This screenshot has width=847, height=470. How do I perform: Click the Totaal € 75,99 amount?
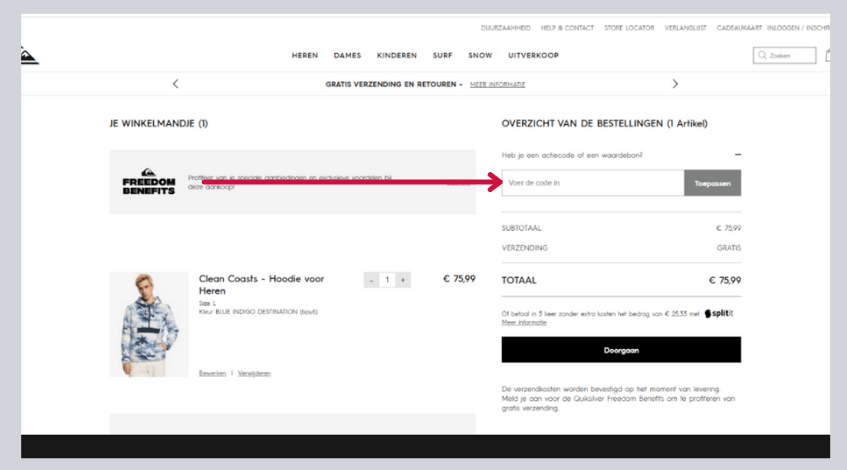coord(724,280)
